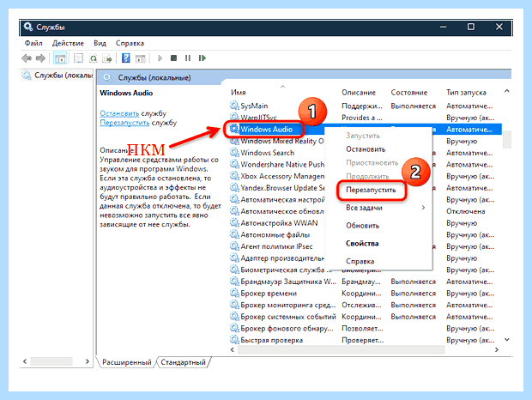Select Адаптер производительности service row
Viewport: 532px width, 400px height.
point(282,258)
